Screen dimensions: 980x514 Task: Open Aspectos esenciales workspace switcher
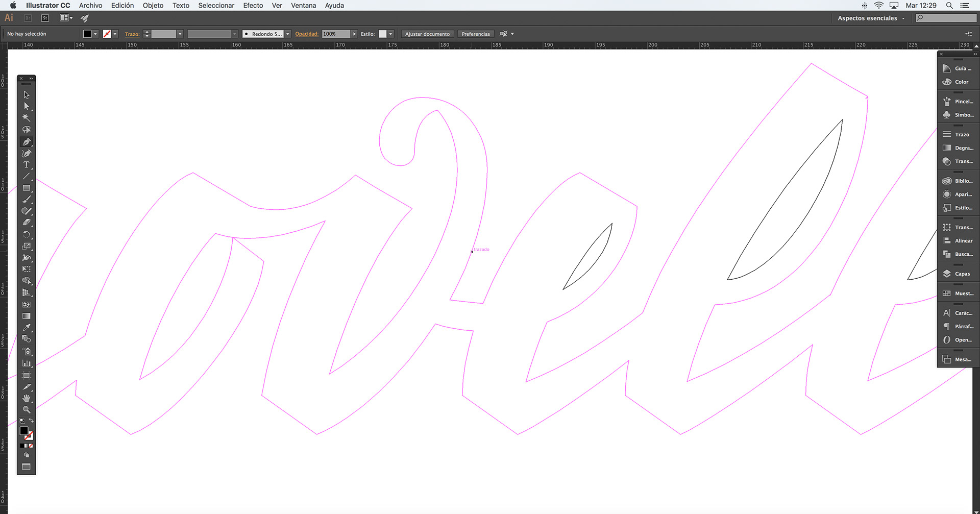(x=871, y=18)
